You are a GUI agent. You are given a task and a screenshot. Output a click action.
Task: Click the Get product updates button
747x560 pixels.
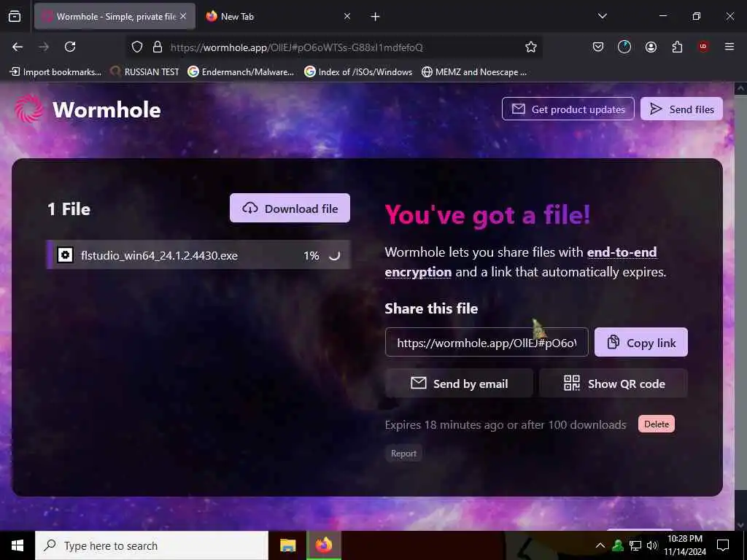click(x=568, y=109)
